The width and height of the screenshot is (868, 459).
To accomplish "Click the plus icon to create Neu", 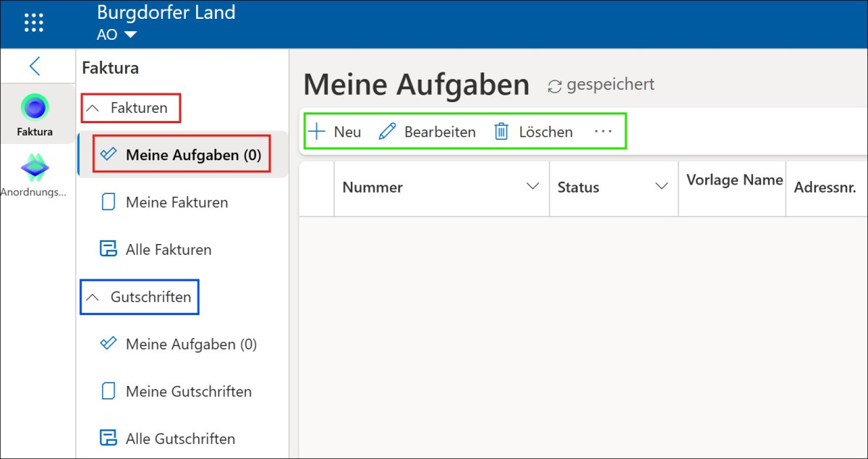I will pyautogui.click(x=317, y=132).
